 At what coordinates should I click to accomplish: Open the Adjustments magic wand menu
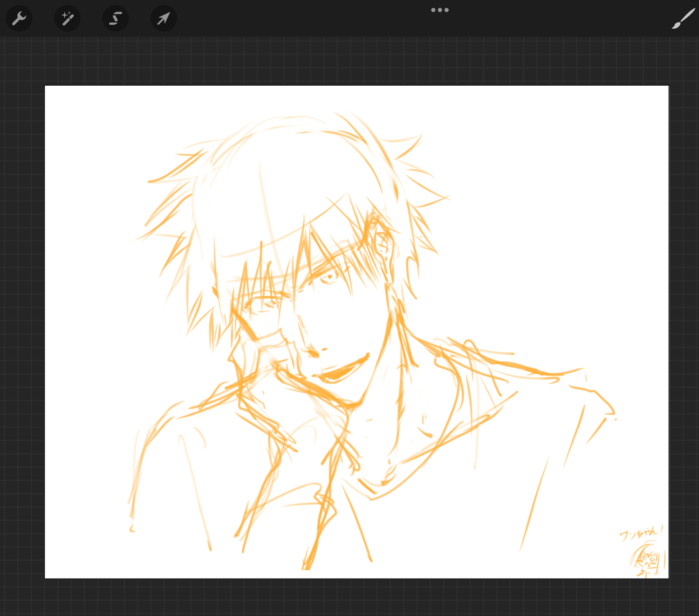[67, 19]
